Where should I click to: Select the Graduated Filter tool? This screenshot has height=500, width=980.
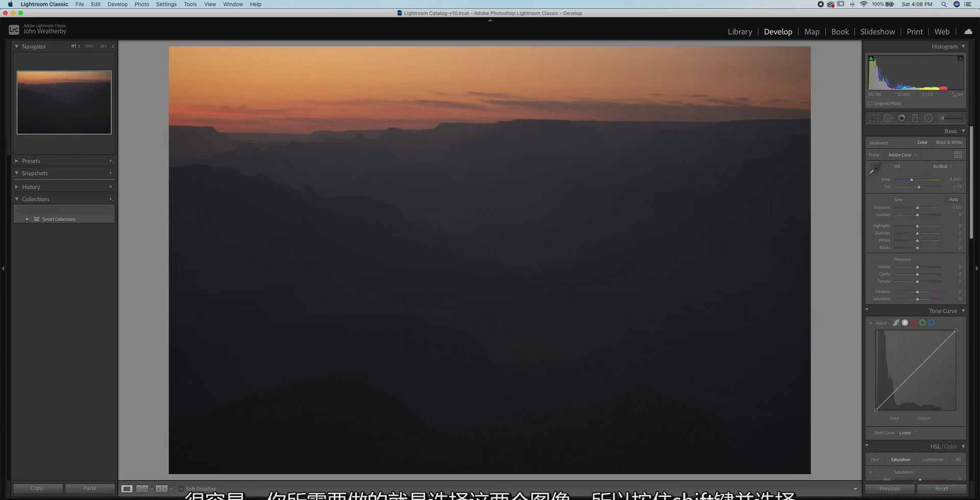[x=915, y=118]
